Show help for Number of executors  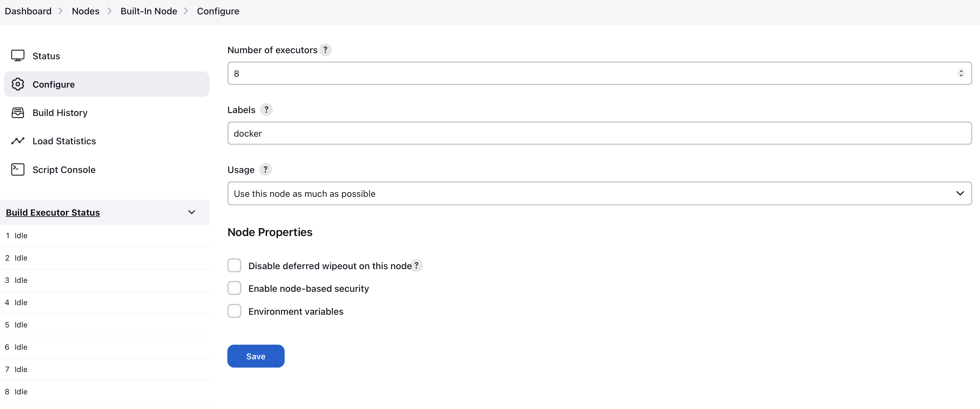click(x=325, y=50)
